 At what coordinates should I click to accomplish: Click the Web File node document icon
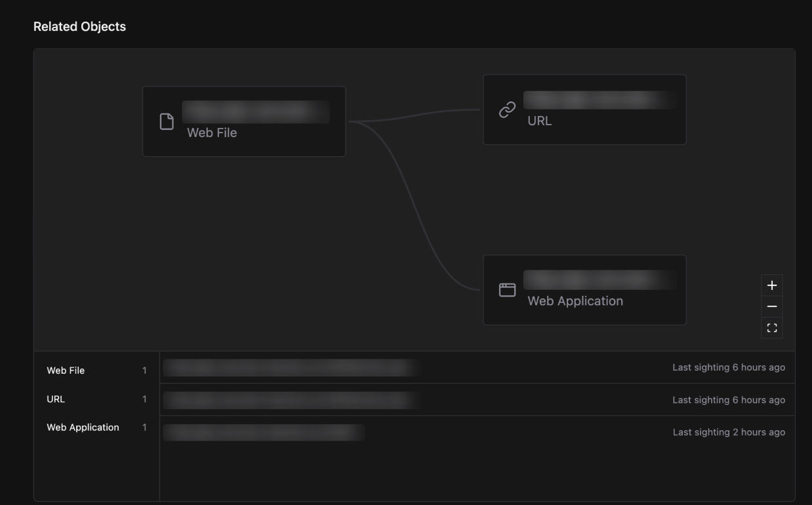(x=167, y=121)
